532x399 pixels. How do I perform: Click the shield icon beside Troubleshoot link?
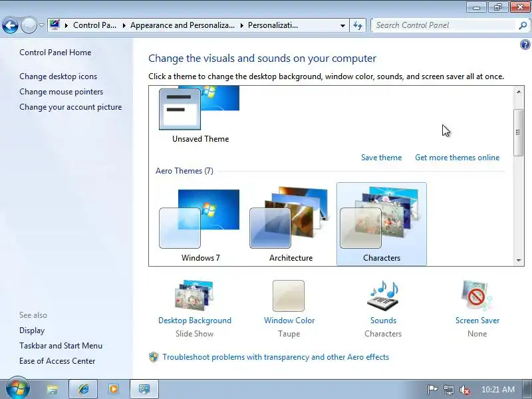[x=154, y=357]
